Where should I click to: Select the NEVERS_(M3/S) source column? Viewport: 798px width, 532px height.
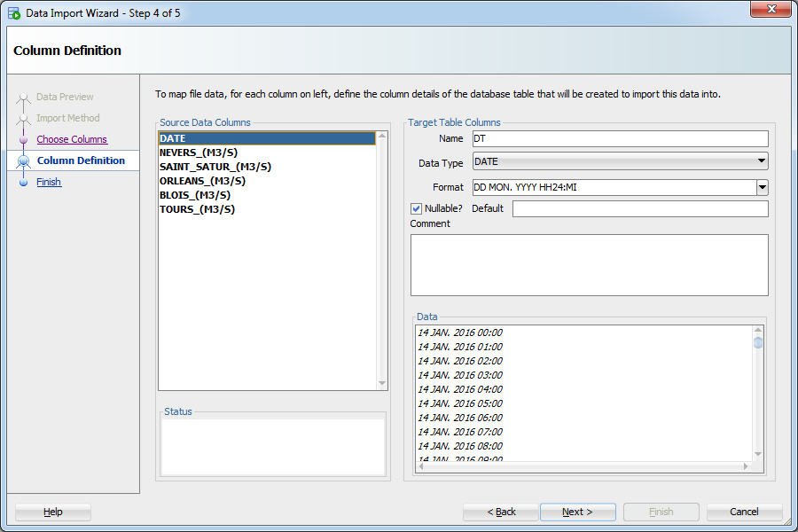click(199, 153)
